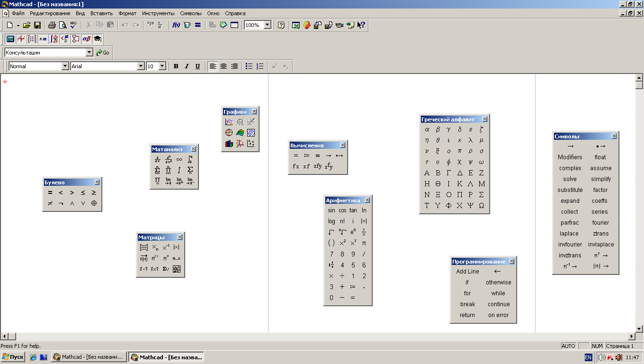Open a file with the folder icon

pyautogui.click(x=27, y=25)
